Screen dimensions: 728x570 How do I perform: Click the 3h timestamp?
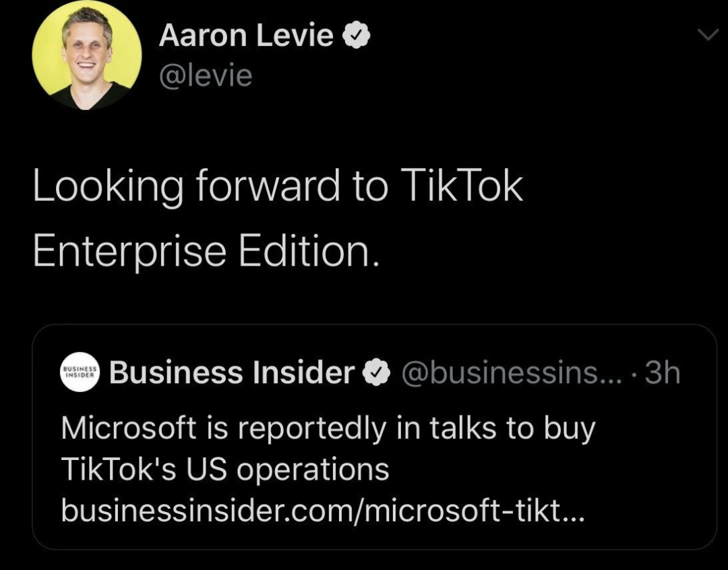click(x=663, y=373)
